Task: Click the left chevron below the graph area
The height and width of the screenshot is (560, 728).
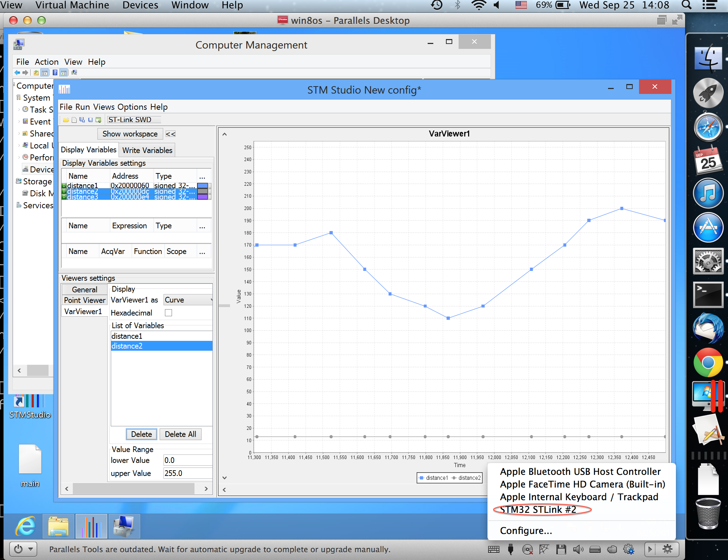Action: tap(224, 490)
